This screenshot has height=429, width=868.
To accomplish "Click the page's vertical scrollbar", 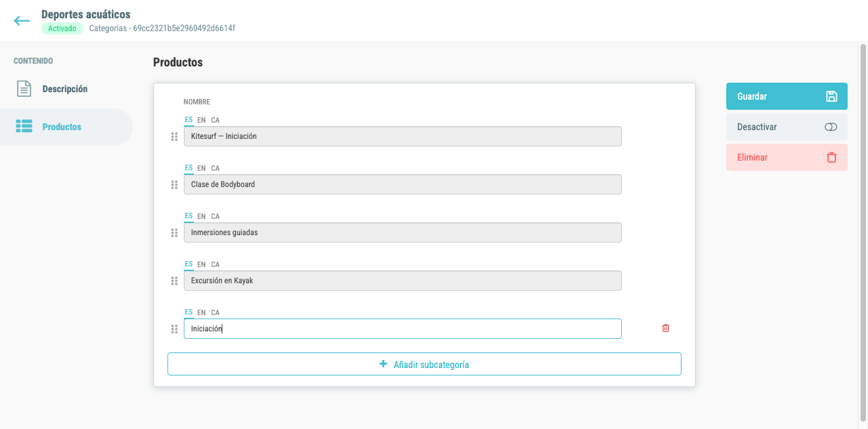I will (863, 232).
